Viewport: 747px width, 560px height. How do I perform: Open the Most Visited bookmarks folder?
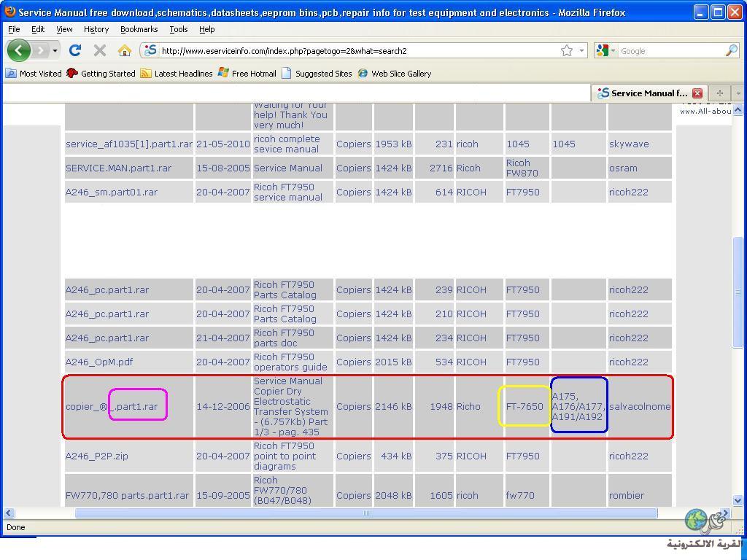click(34, 74)
